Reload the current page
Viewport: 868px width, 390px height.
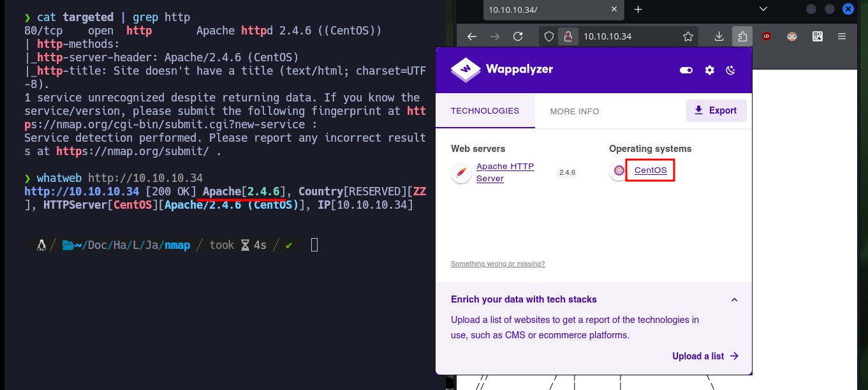[518, 36]
